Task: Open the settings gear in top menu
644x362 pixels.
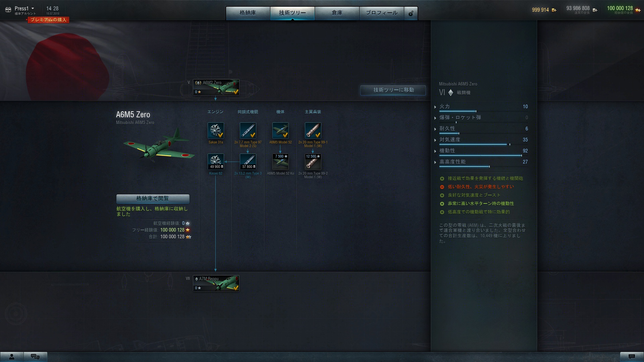Action: [x=411, y=13]
